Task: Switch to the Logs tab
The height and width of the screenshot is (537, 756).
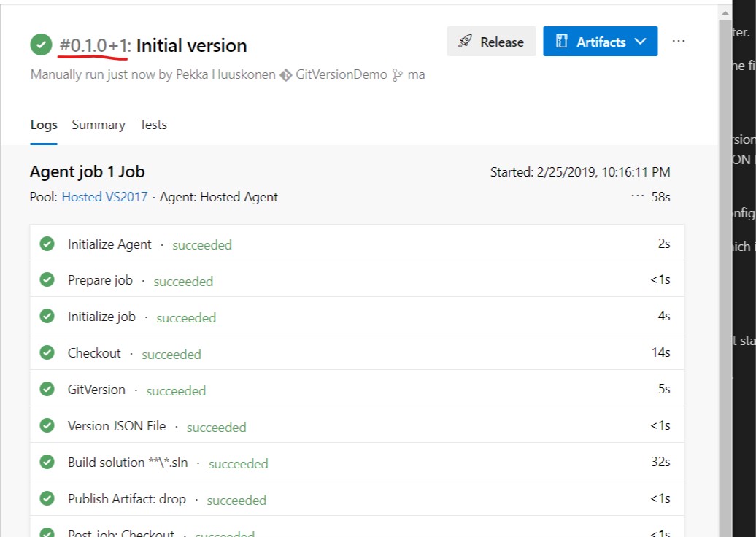Action: [x=44, y=125]
